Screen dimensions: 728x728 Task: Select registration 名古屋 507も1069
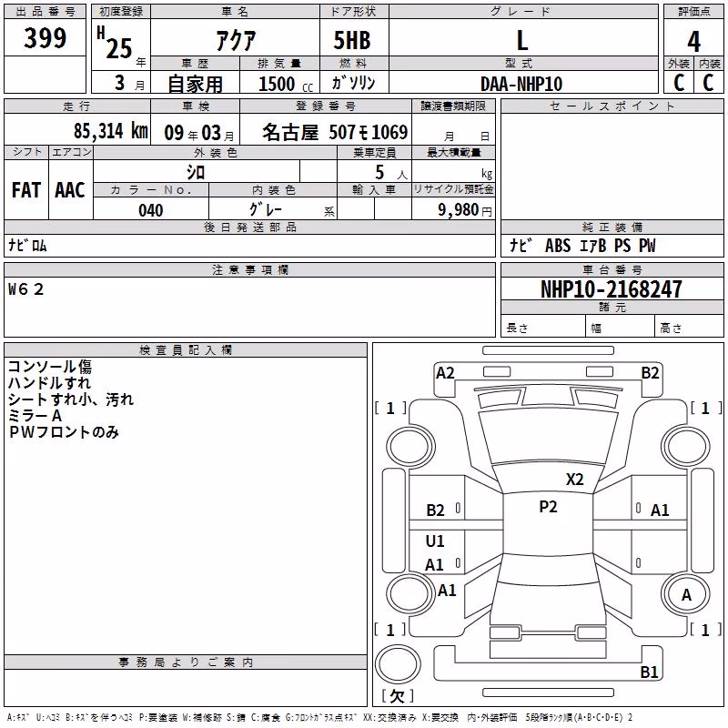(335, 132)
